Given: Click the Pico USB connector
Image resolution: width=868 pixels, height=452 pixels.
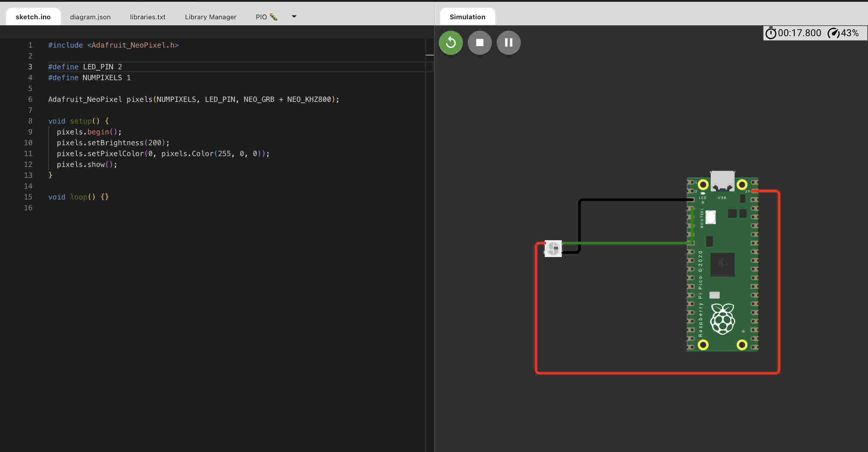Looking at the screenshot, I should [x=722, y=180].
